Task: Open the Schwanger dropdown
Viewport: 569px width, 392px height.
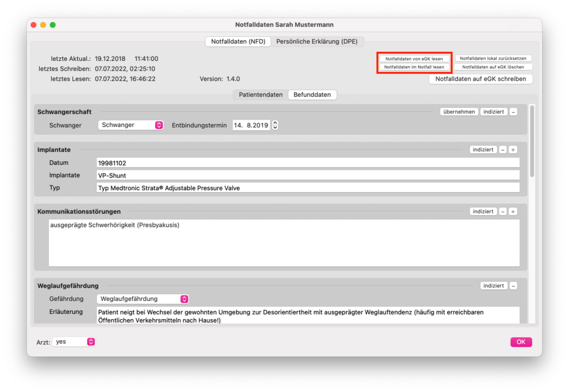Action: coord(131,125)
